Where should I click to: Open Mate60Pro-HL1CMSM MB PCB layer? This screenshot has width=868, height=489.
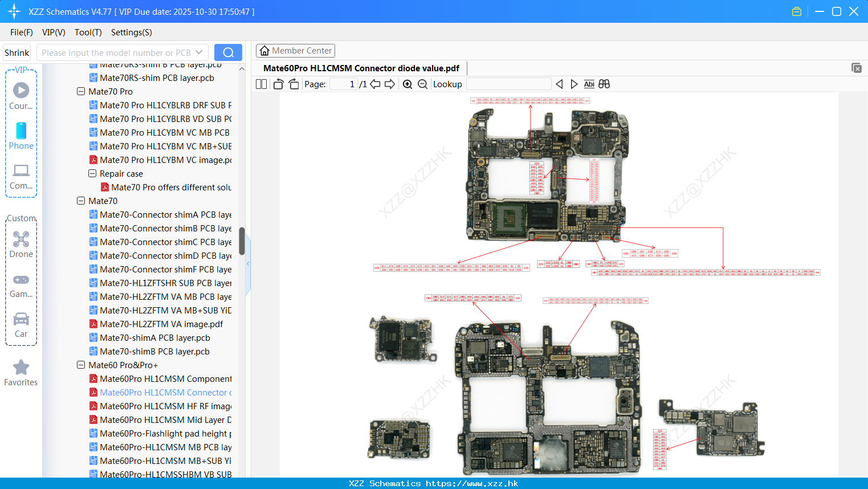point(160,447)
